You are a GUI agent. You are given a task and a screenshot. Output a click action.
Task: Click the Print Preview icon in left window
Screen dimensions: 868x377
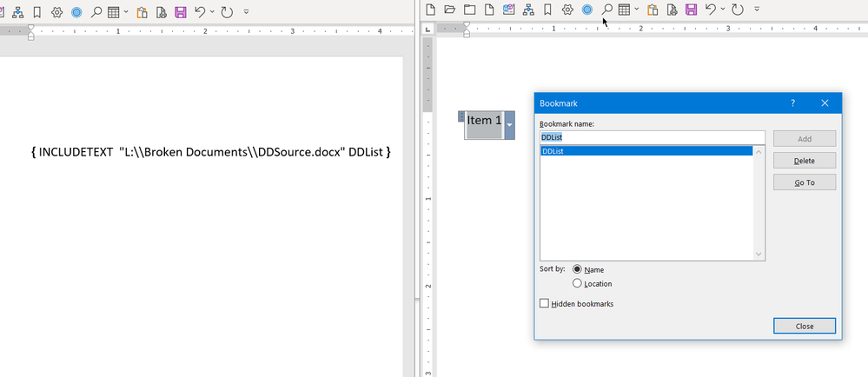point(161,12)
